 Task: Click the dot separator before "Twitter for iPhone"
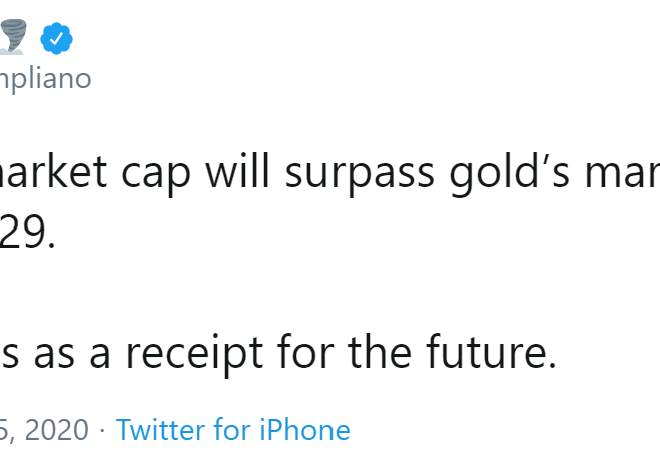coord(102,431)
